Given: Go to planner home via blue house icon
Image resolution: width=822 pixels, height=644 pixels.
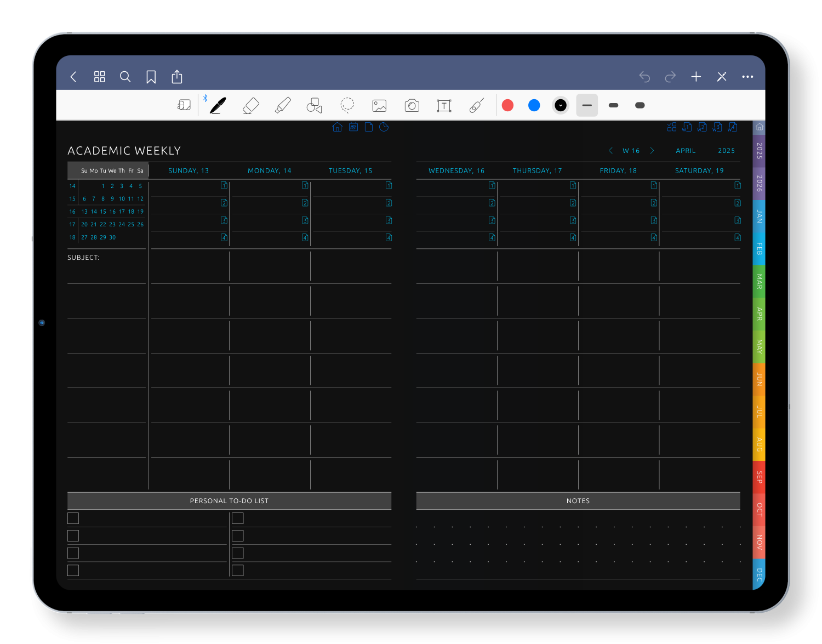Looking at the screenshot, I should pos(338,127).
